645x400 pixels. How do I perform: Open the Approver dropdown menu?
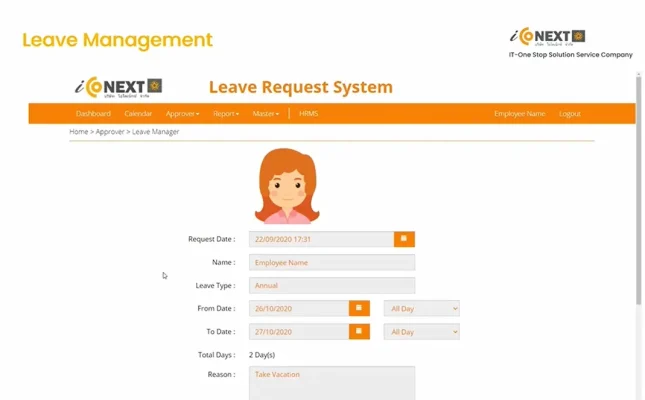[182, 114]
